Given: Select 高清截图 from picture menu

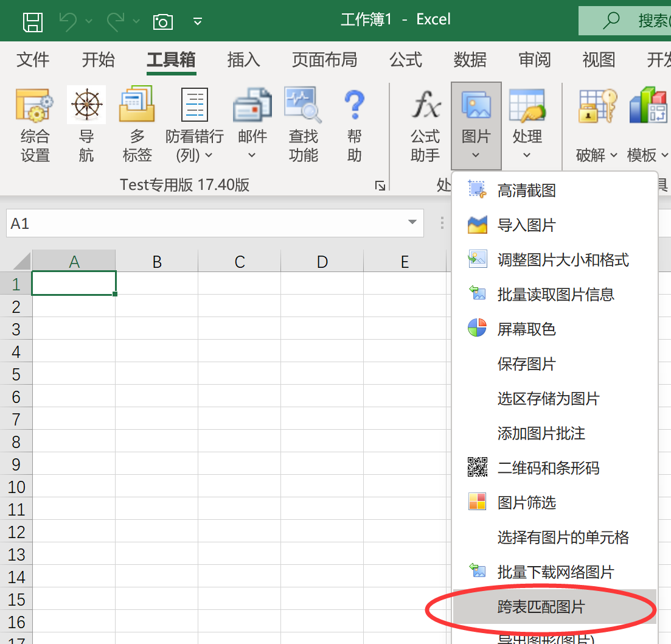Looking at the screenshot, I should [526, 191].
